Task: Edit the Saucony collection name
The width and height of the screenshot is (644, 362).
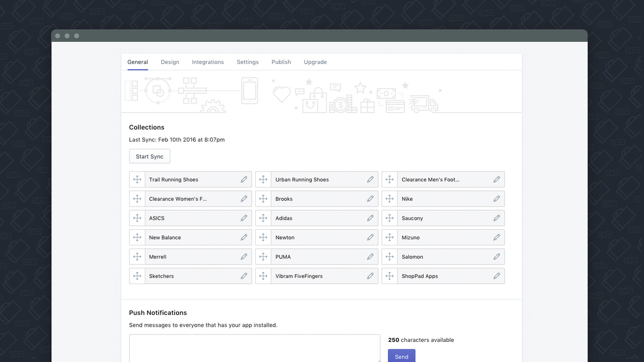Action: point(497,218)
